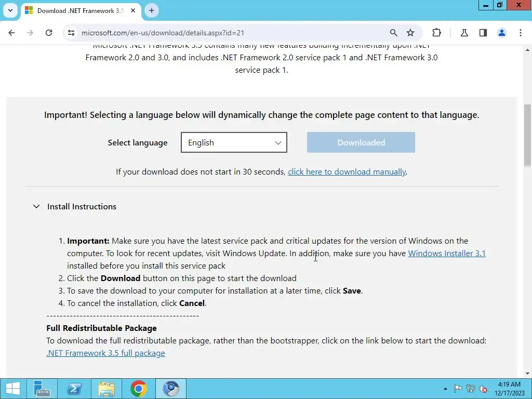Screen dimensions: 532x399
Task: Minimize the Chrome window
Action: point(486,5)
